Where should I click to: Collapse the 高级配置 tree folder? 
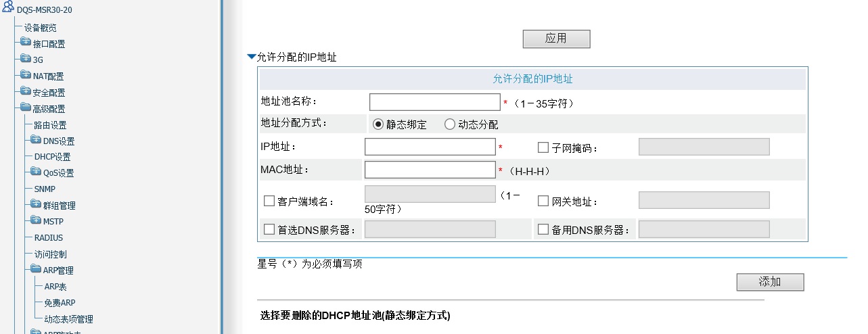coord(26,107)
